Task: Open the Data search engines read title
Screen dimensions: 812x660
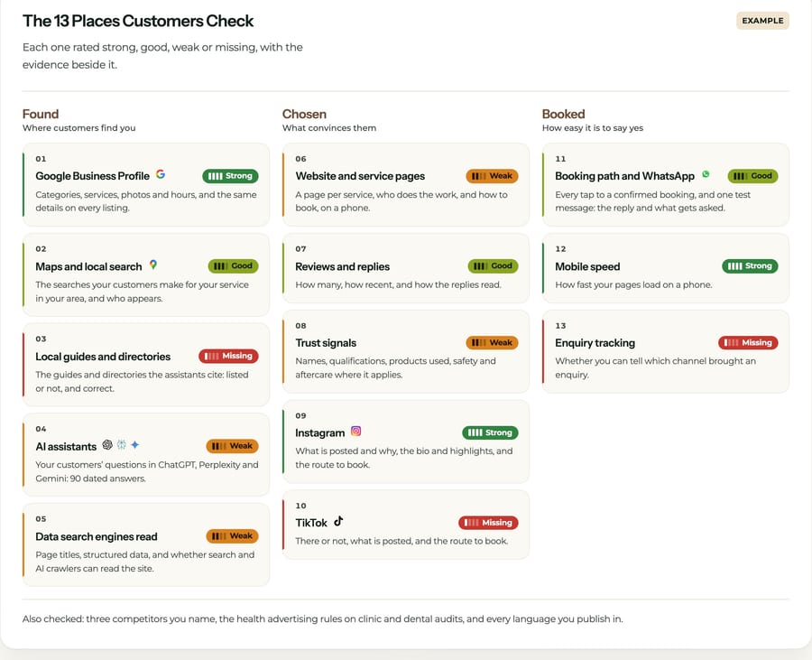Action: click(x=97, y=536)
